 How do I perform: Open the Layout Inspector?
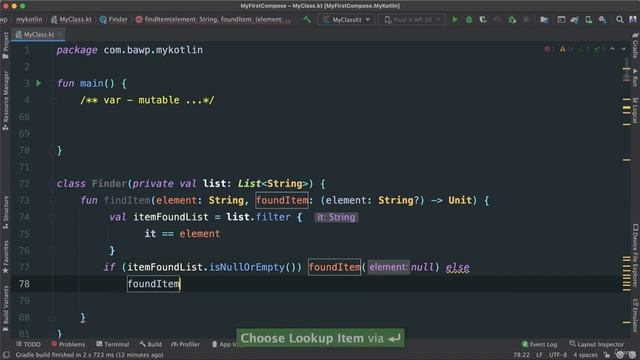coord(596,344)
